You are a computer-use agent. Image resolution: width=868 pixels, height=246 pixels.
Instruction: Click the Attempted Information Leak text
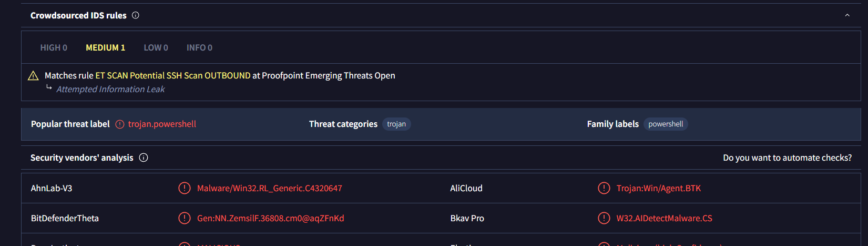point(110,89)
